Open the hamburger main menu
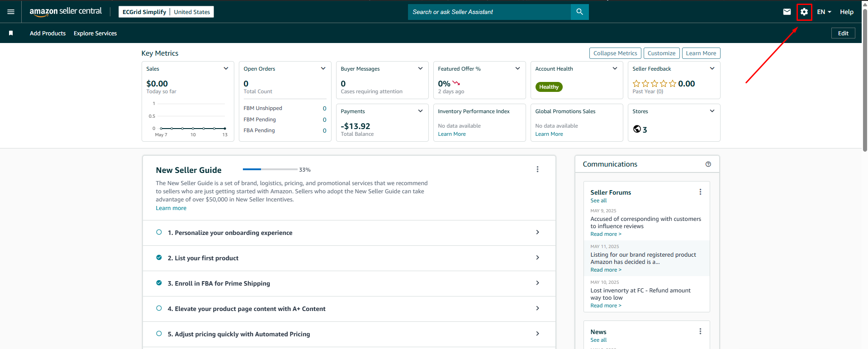868x349 pixels. coord(11,12)
